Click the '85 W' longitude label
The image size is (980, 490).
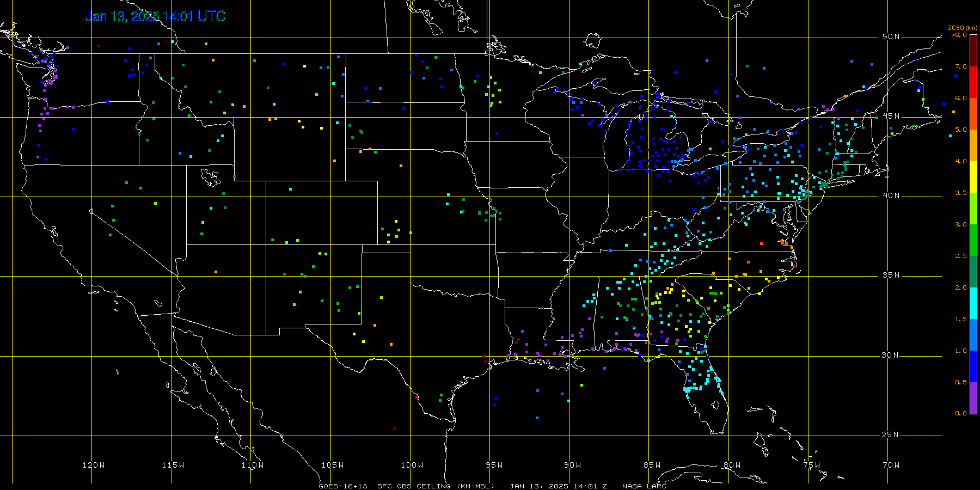[652, 465]
